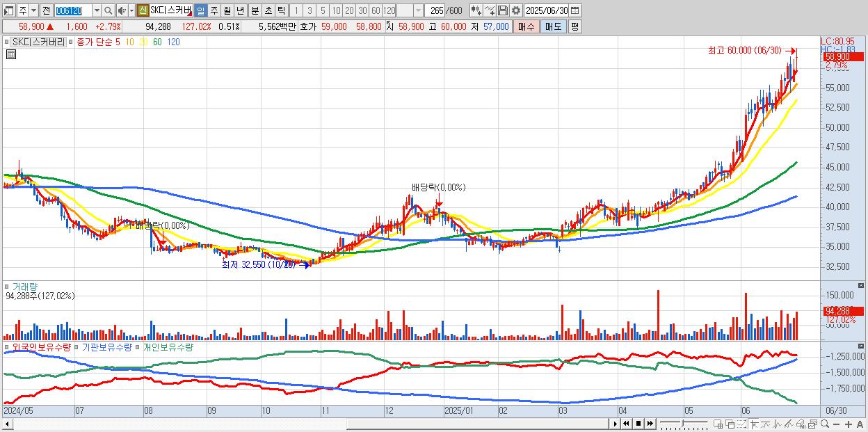Click the 평 button
This screenshot has width=868, height=432.
574,26
